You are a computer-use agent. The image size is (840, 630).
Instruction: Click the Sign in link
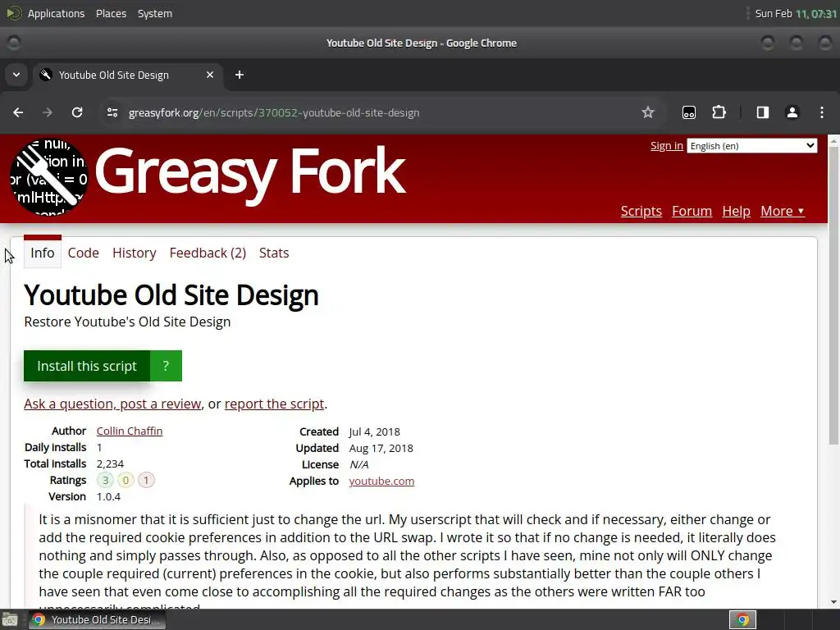(x=666, y=146)
